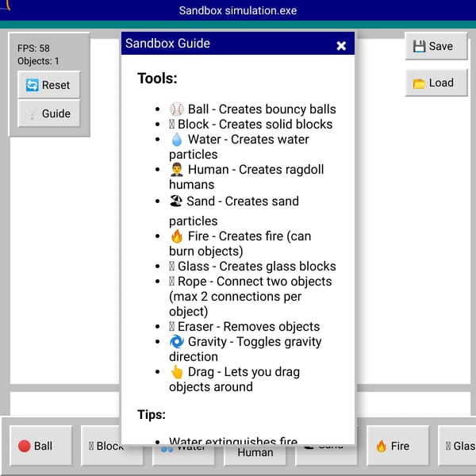Click the Reset button
Screen dimensions: 476x476
48,85
